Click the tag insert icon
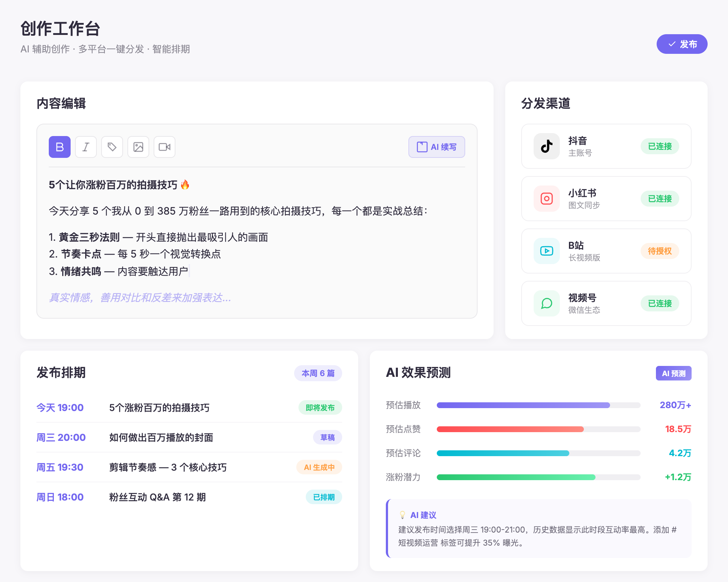The height and width of the screenshot is (582, 728). point(112,147)
